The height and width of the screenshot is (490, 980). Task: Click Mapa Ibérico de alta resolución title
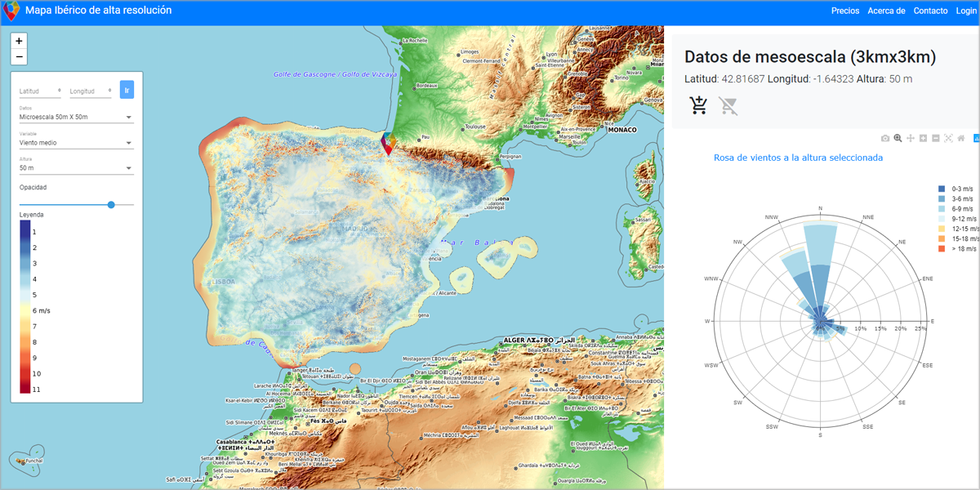point(99,11)
